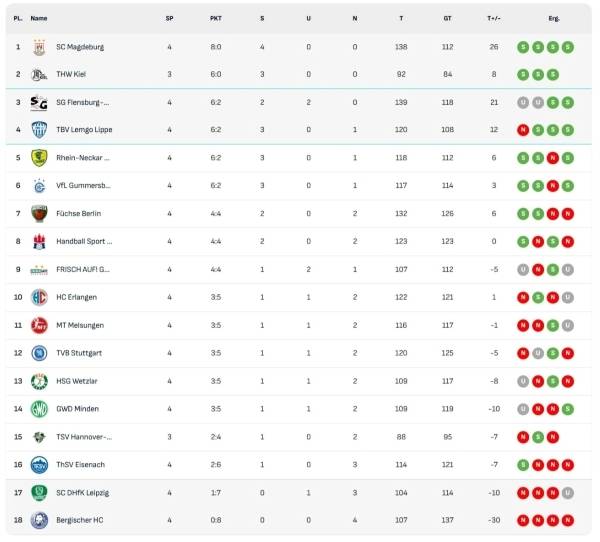Click the THW Kiel club logo
The image size is (600, 542).
(39, 74)
